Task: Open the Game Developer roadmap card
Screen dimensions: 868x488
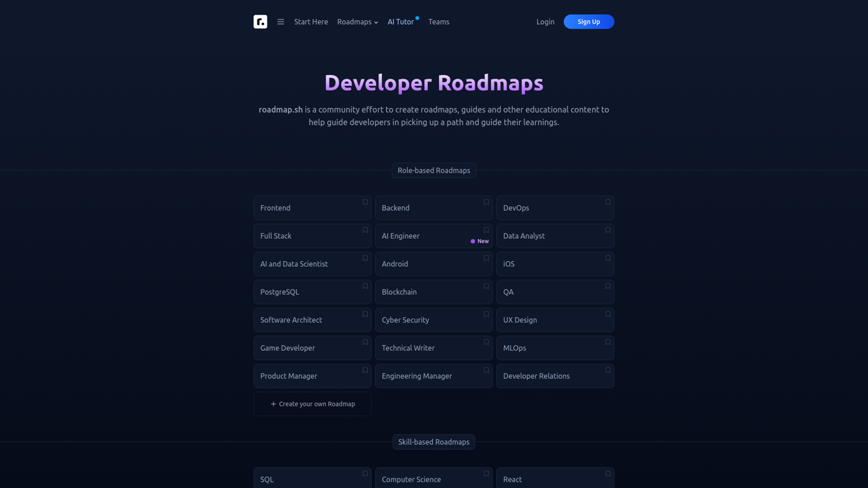Action: coord(313,348)
